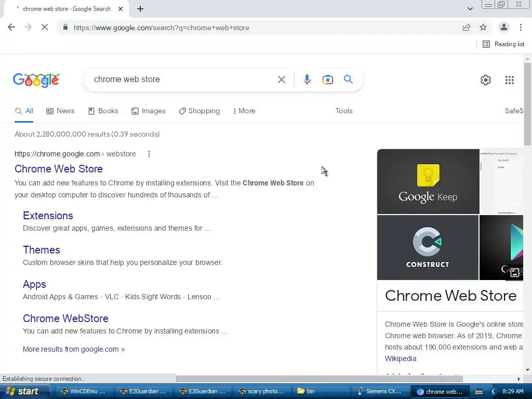Click the https://chrome.google.com › webstore URL text

coord(75,154)
